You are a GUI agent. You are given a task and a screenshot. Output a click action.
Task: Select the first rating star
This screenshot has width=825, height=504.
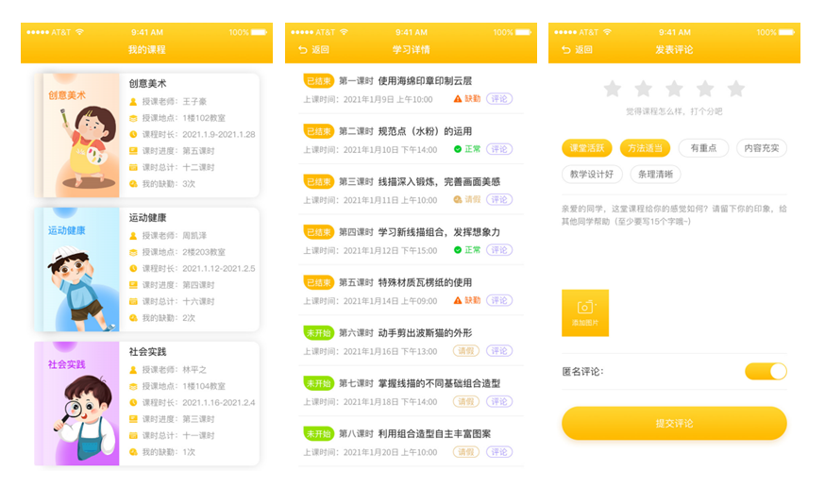[613, 89]
